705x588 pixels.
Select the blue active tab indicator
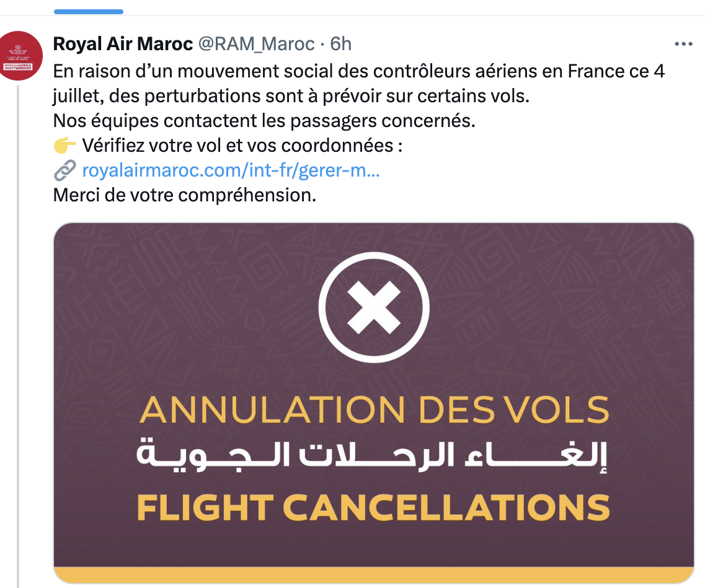click(89, 11)
